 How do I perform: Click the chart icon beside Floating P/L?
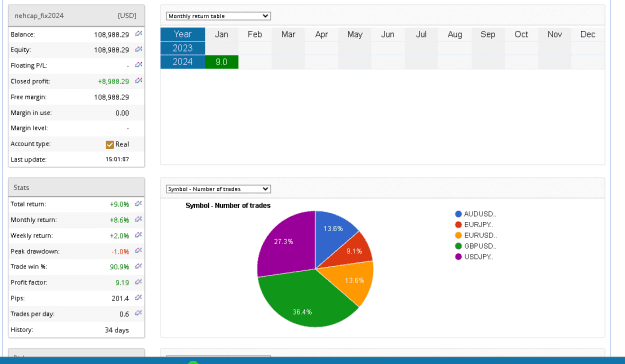click(x=138, y=65)
